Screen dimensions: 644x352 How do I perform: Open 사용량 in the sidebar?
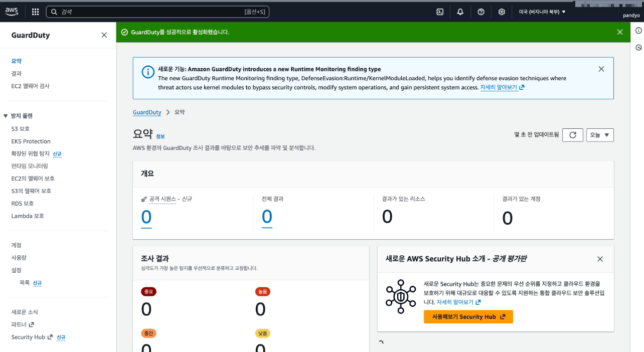(x=19, y=257)
